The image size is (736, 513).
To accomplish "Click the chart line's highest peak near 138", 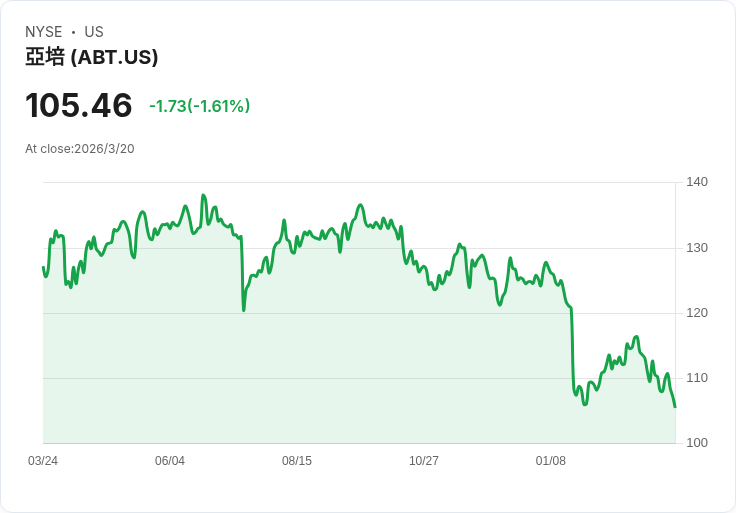I will [203, 196].
